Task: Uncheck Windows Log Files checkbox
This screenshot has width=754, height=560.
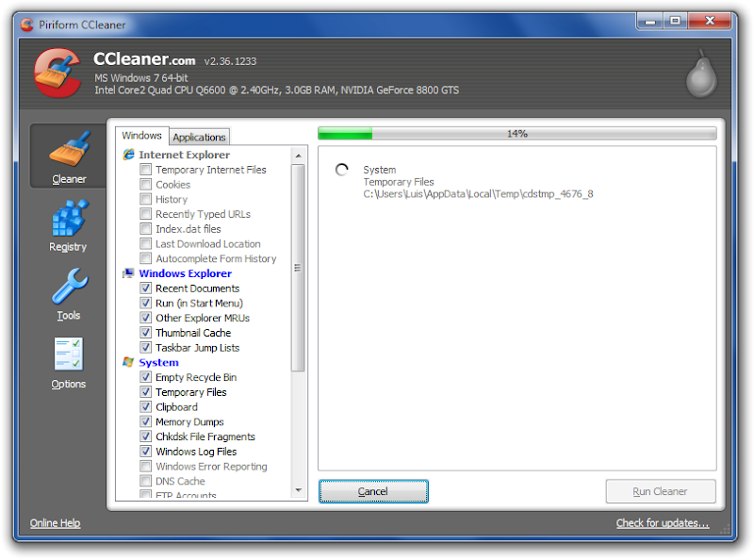Action: (x=145, y=452)
